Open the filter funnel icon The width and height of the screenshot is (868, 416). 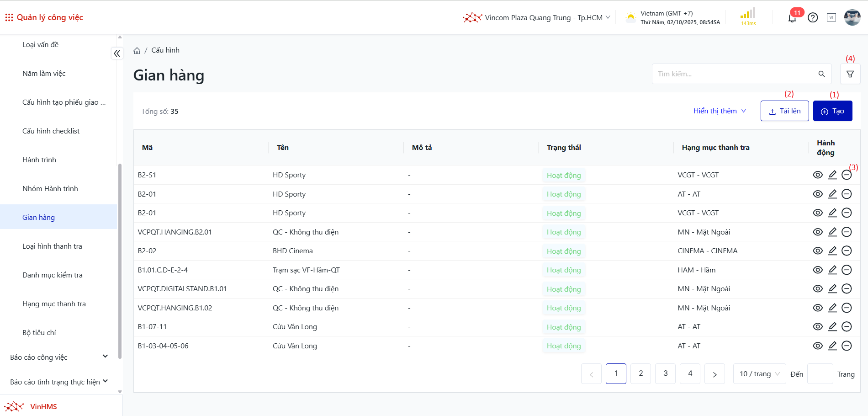[850, 74]
